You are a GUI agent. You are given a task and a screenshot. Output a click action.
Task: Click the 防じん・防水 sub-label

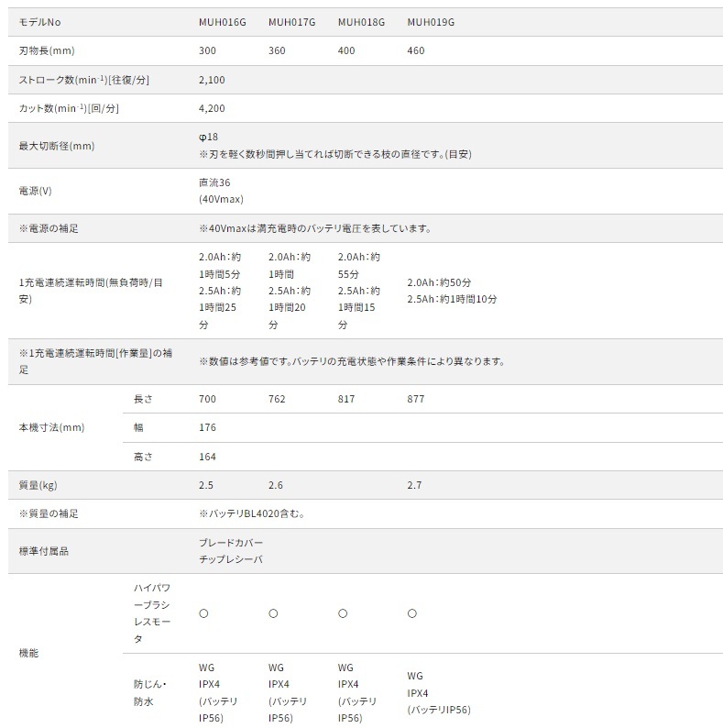(x=150, y=693)
